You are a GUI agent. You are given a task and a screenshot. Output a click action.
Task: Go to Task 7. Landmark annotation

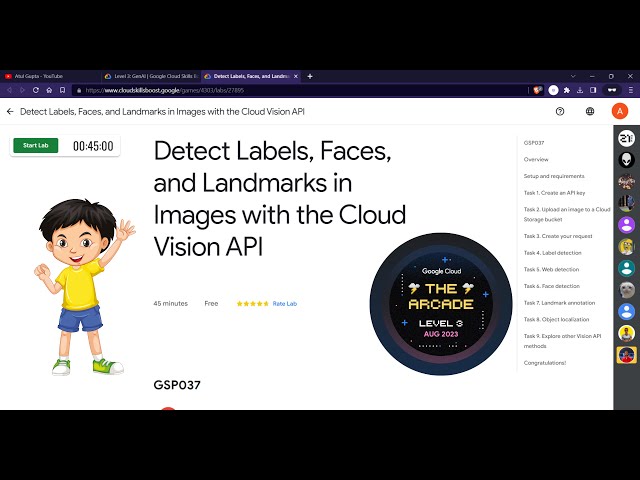pos(559,303)
